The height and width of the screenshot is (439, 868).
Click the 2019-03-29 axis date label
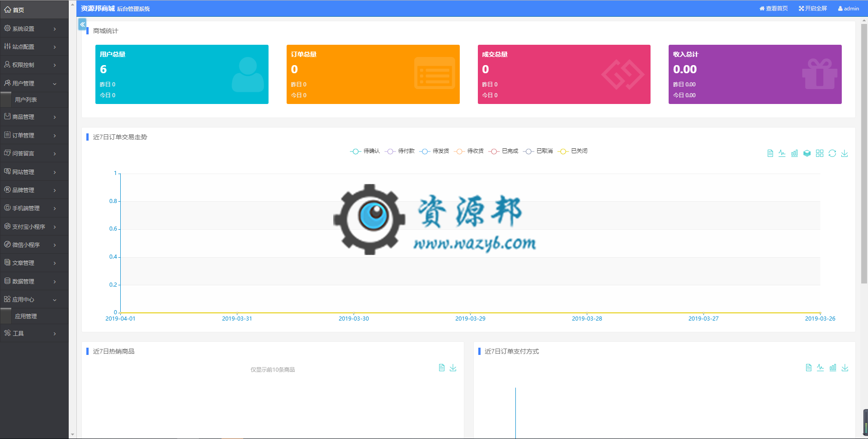[x=470, y=319]
